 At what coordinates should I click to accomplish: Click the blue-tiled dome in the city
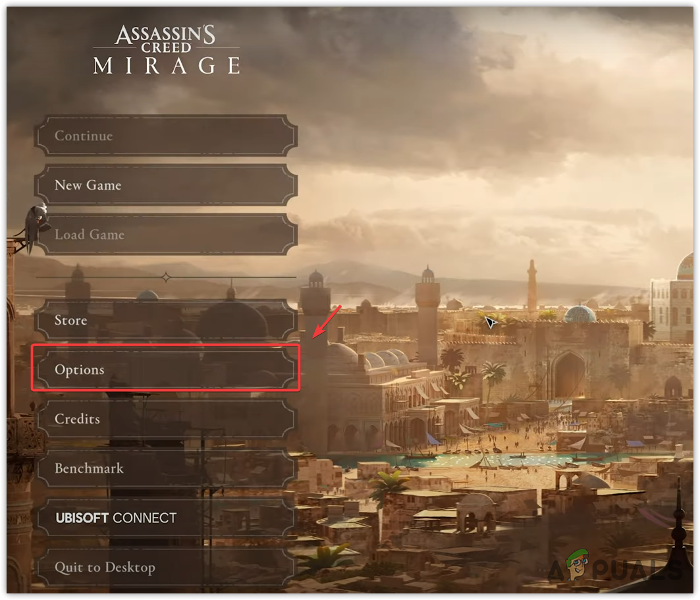pyautogui.click(x=580, y=314)
